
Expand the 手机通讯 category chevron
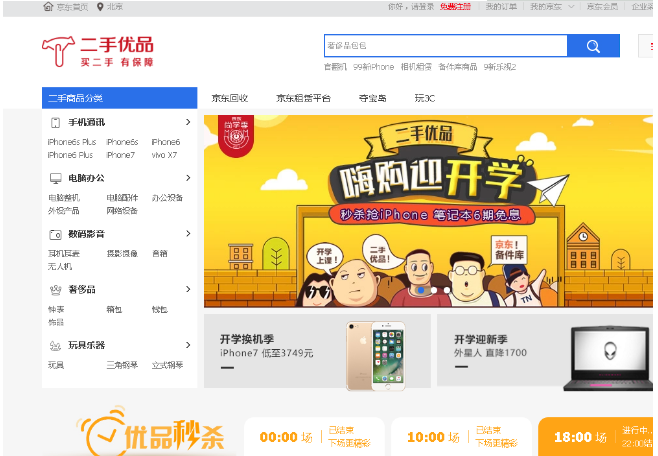point(188,122)
